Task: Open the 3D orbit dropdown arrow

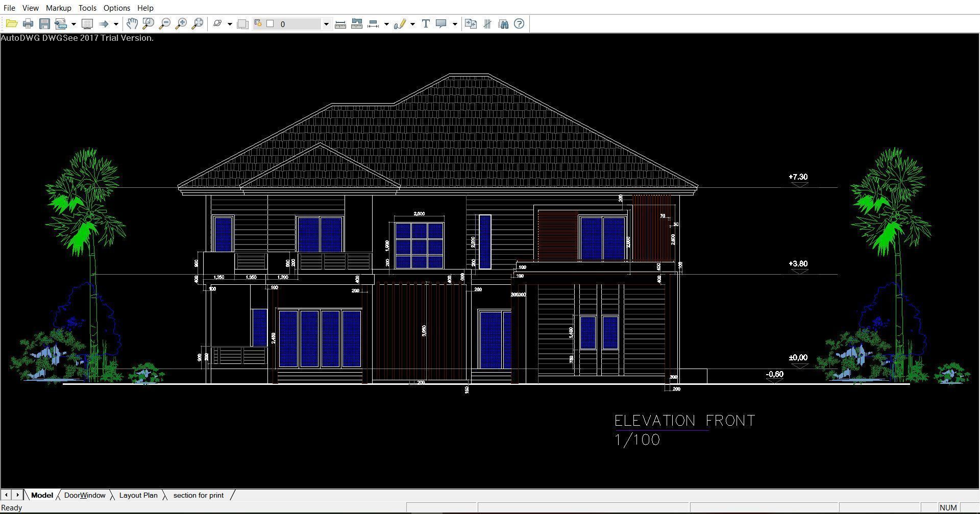Action: click(230, 24)
